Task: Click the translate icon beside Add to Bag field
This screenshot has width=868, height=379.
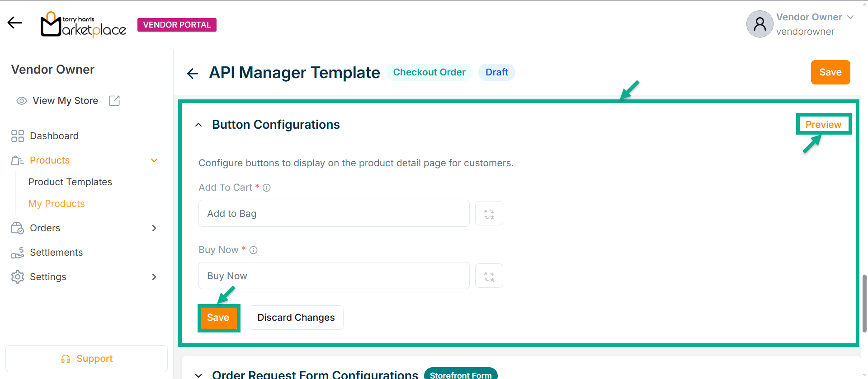Action: 489,214
